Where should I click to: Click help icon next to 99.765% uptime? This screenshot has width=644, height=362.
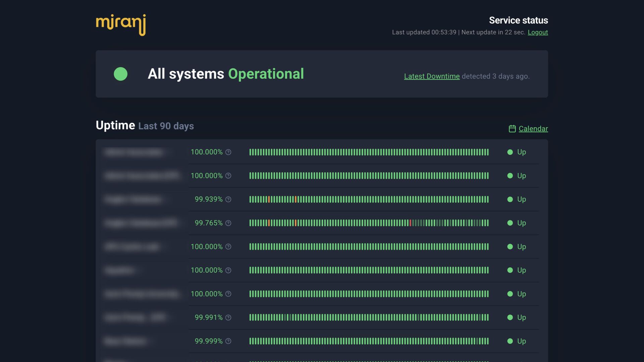click(x=228, y=223)
